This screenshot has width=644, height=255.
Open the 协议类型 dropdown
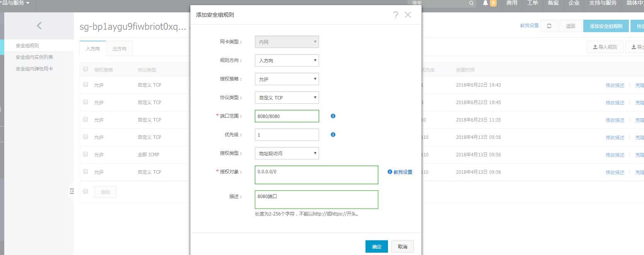287,98
